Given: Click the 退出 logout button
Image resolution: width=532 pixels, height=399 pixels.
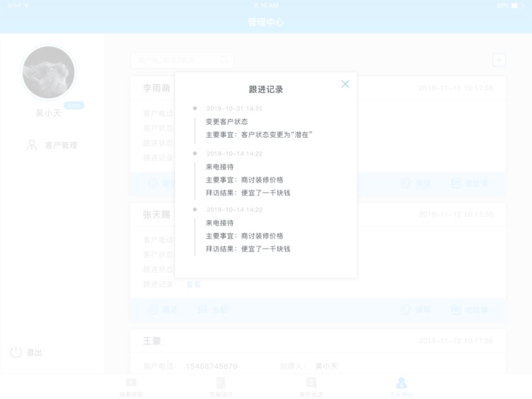Looking at the screenshot, I should pos(26,352).
